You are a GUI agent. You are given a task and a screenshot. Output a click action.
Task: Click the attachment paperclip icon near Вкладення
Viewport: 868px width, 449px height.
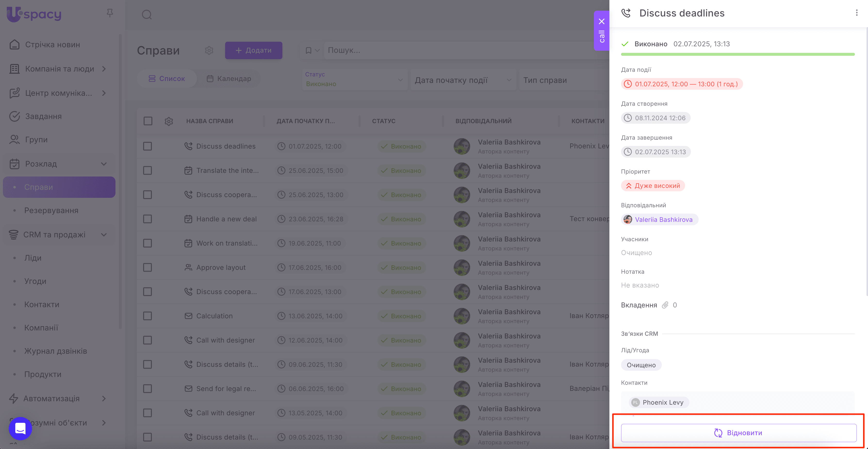665,305
